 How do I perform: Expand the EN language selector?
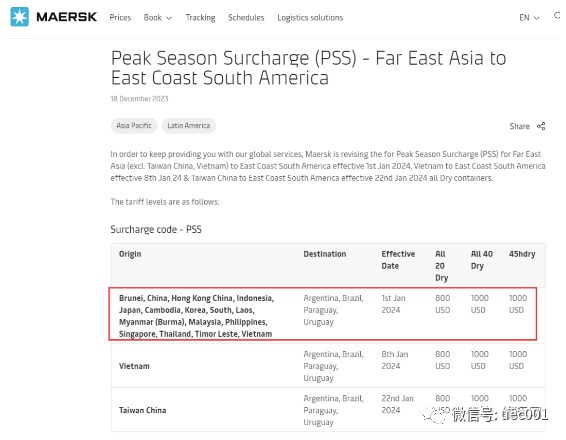pyautogui.click(x=529, y=18)
